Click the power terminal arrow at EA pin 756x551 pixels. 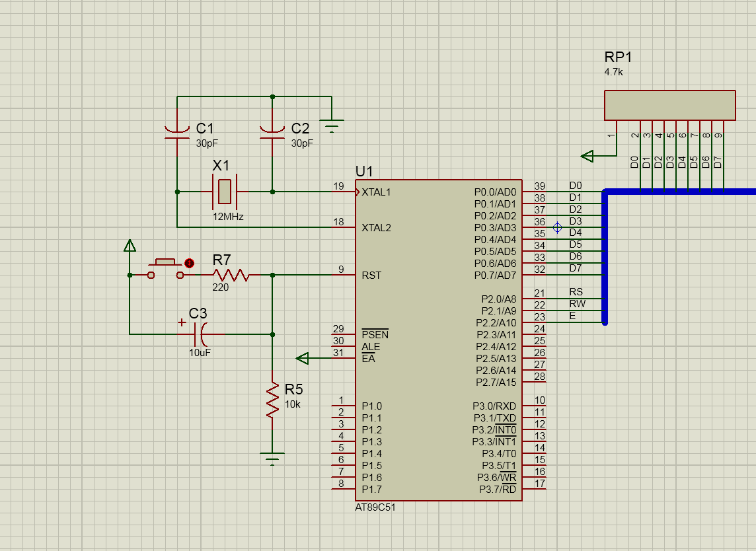click(302, 358)
